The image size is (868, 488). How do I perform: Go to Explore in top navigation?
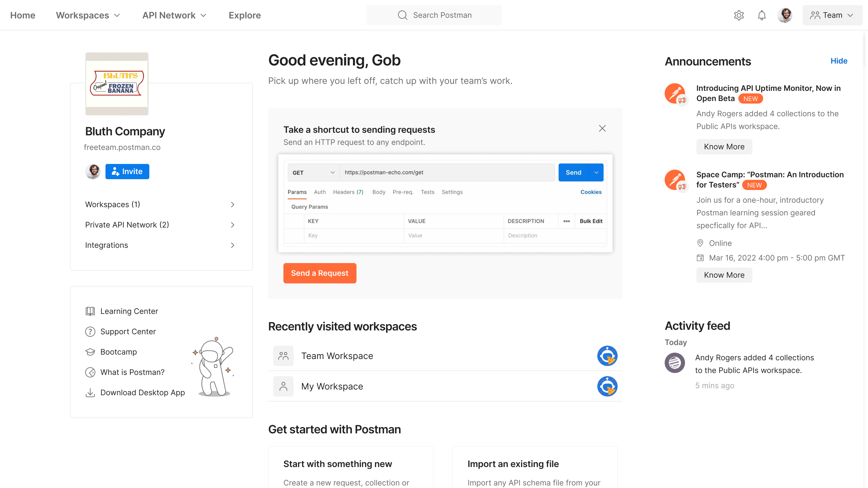tap(245, 15)
